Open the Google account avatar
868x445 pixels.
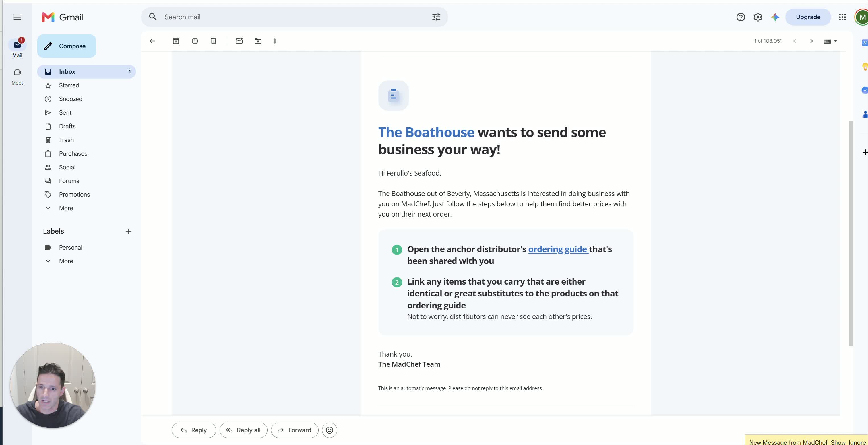click(x=861, y=17)
